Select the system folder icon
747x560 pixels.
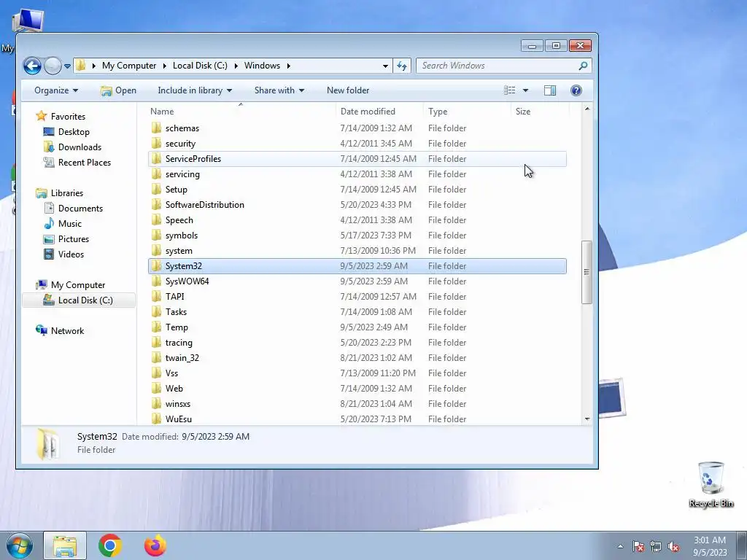tap(156, 251)
